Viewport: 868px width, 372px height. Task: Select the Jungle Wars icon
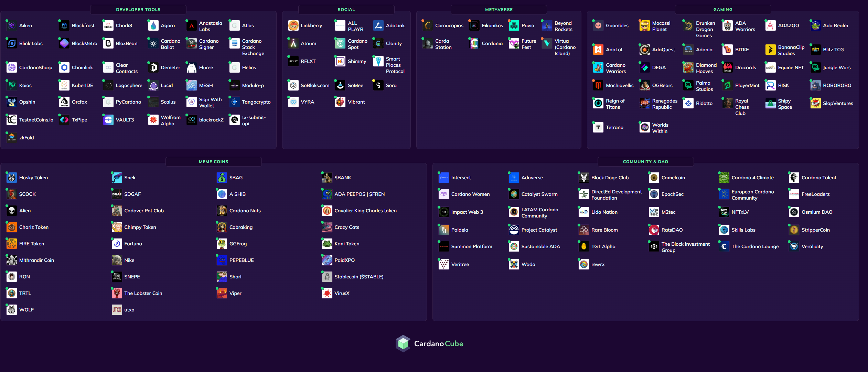click(x=815, y=67)
